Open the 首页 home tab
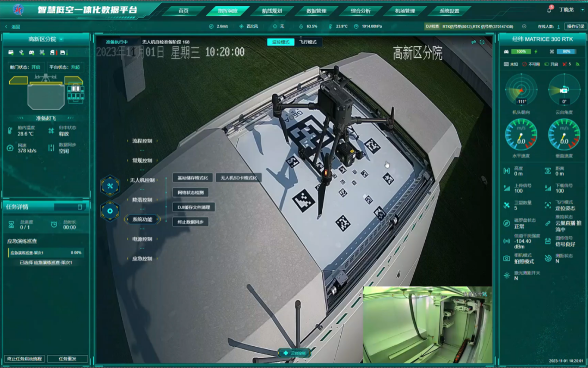 click(x=183, y=11)
